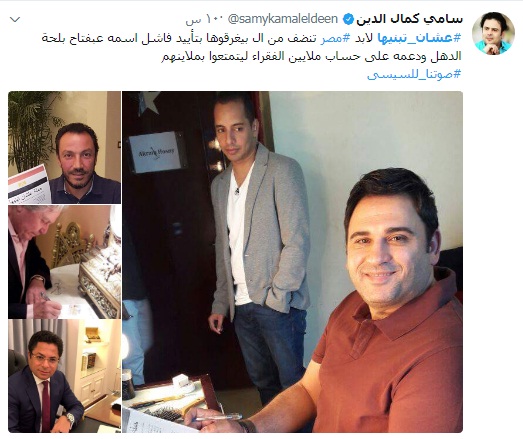The height and width of the screenshot is (439, 523).
Task: Click the ornate box in middle-left photo
Action: click(x=100, y=280)
